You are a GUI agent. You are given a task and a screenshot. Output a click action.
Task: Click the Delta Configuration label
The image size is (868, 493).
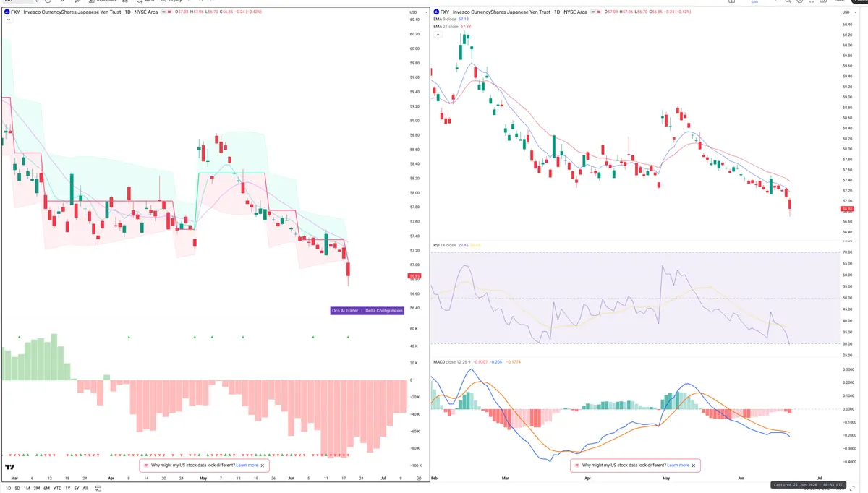pyautogui.click(x=383, y=311)
